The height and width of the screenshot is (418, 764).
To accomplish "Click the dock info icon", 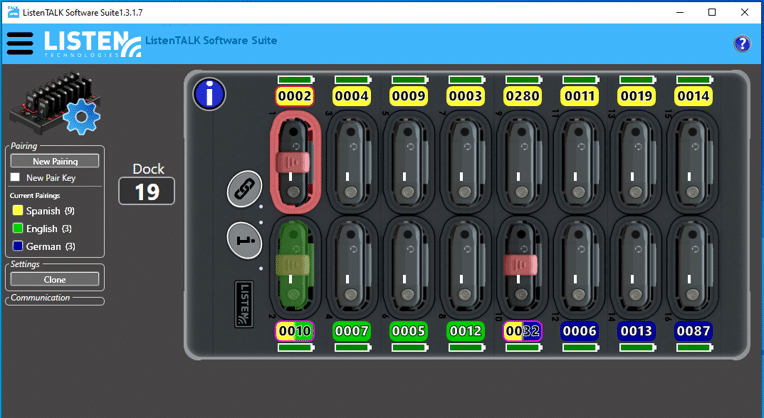I will click(209, 94).
